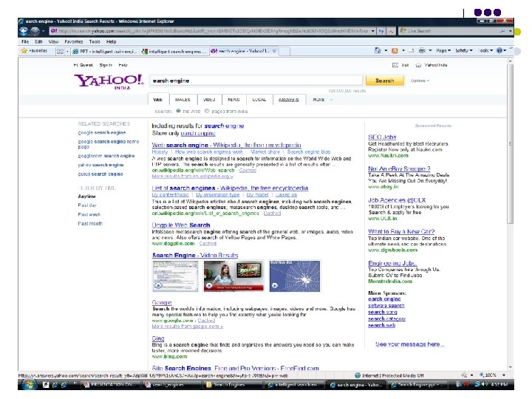This screenshot has height=399, width=532.
Task: Click the Refresh icon beside address bar
Action: tap(381, 31)
